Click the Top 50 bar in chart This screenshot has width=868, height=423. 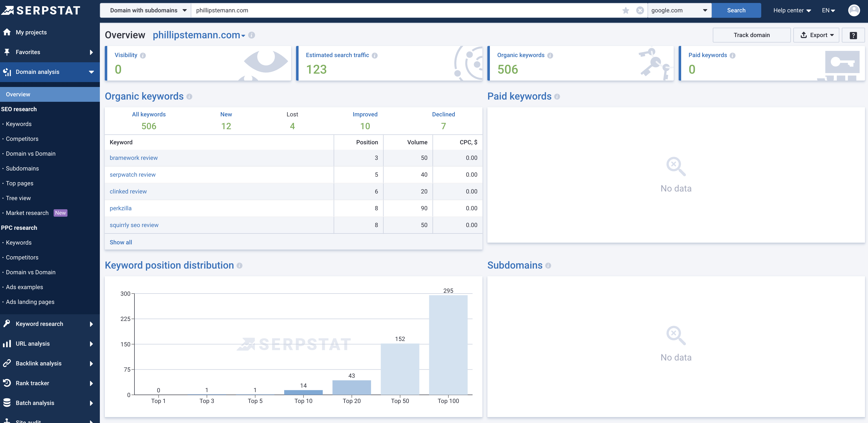[x=400, y=369]
